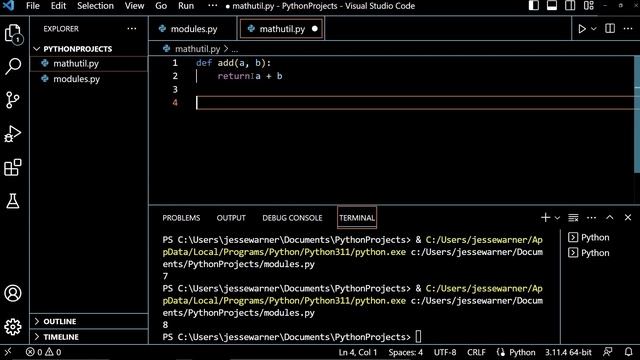Toggle the secondary side bar layout

[570, 5]
